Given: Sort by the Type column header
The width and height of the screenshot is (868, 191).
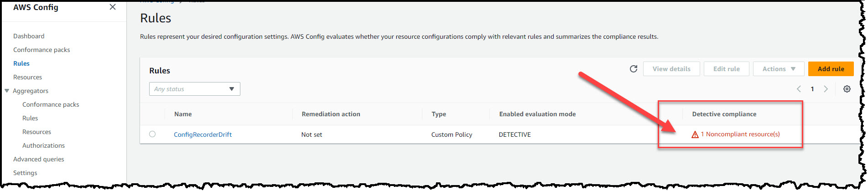Looking at the screenshot, I should click(x=439, y=114).
